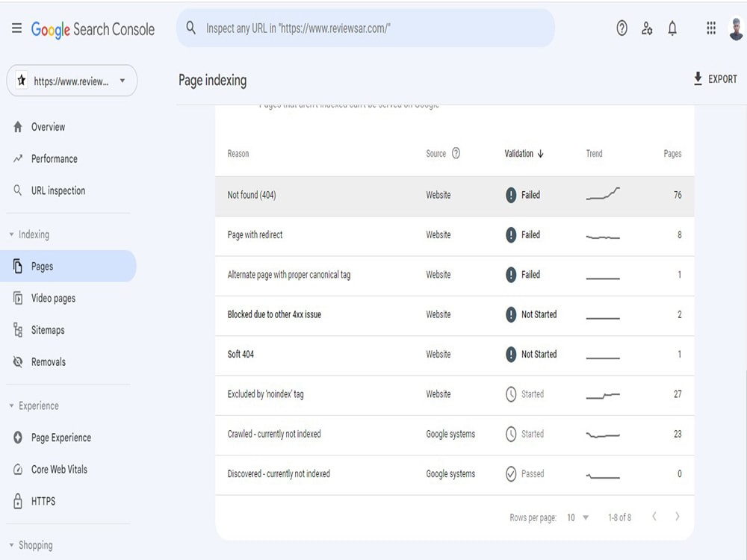Open the Sitemaps section
The height and width of the screenshot is (560, 747).
point(49,330)
